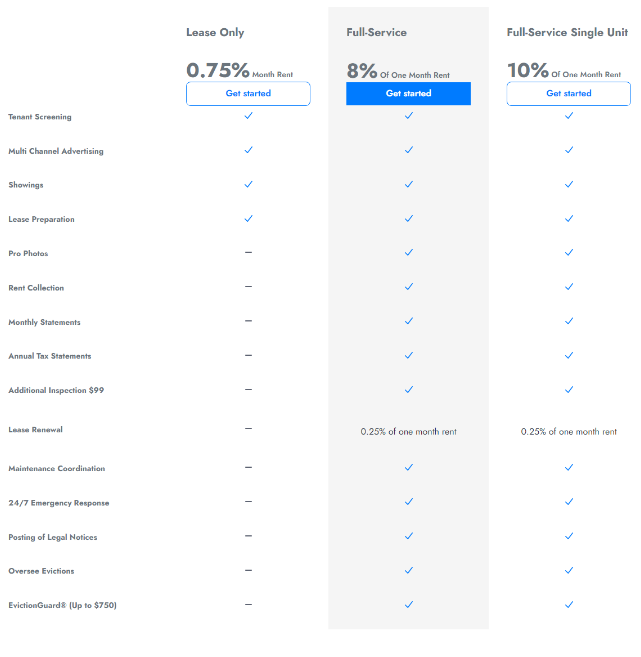This screenshot has height=657, width=641.
Task: Click Single Unit checkmark for EvictionGuard
Action: coord(568,604)
